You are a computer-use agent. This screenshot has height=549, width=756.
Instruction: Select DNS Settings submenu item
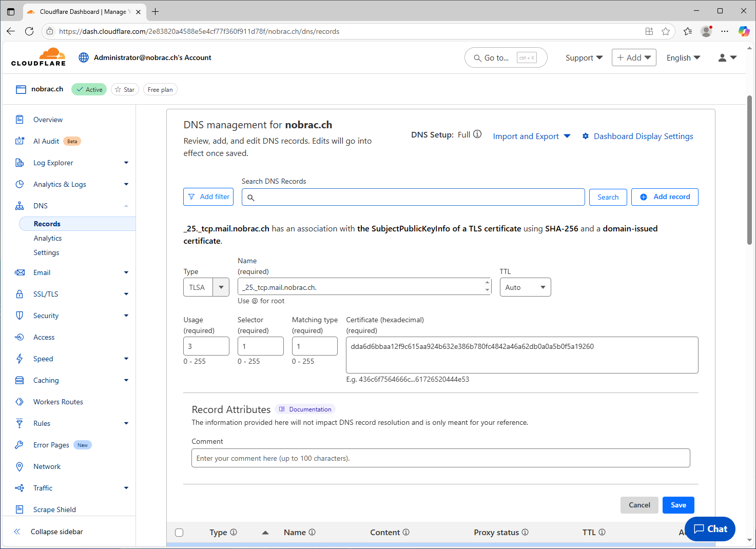tap(46, 252)
